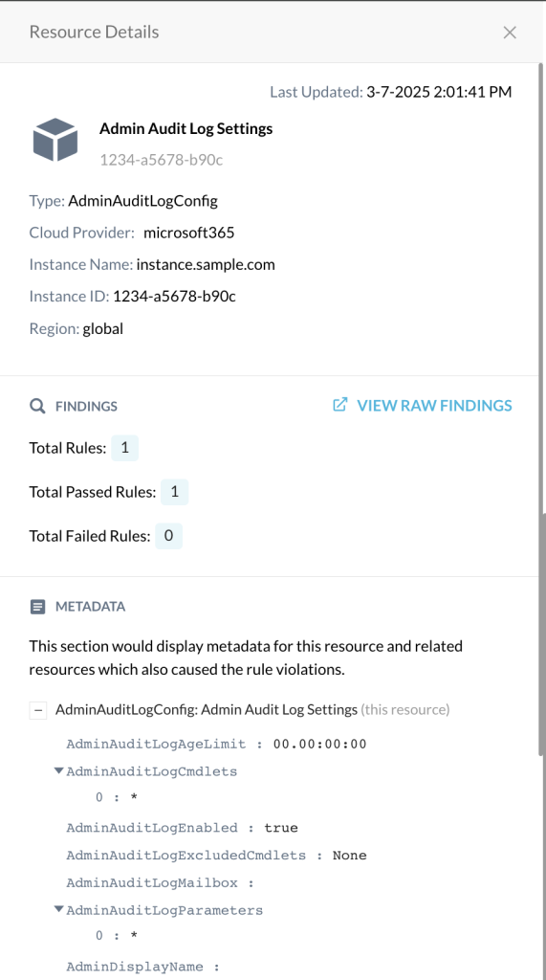Click the Findings magnifier icon

37,406
